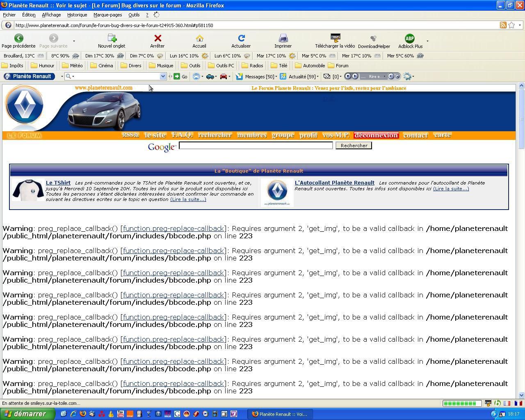Open the Édition menu
The width and height of the screenshot is (525, 420).
(29, 15)
